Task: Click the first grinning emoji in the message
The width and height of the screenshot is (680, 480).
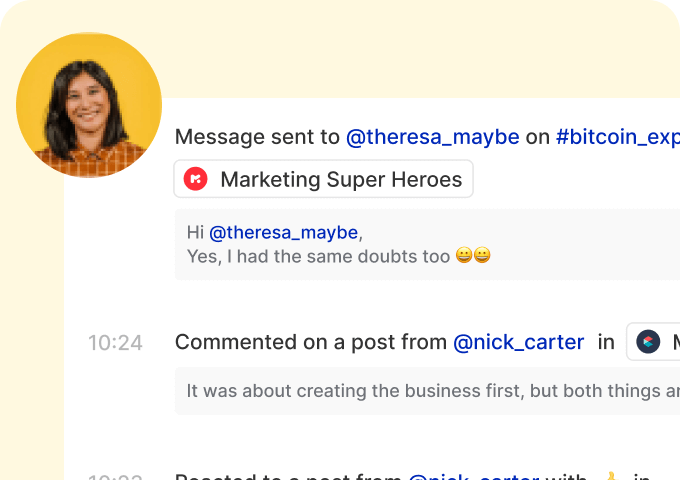Action: (x=464, y=255)
